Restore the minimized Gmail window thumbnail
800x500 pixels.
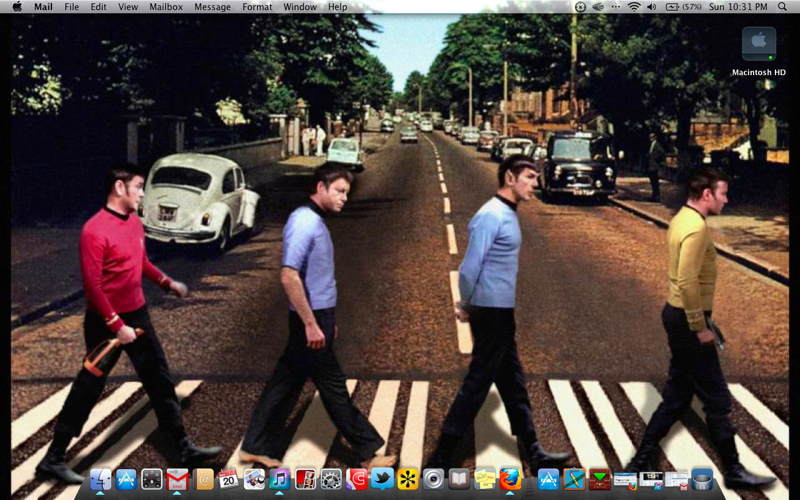pyautogui.click(x=677, y=481)
